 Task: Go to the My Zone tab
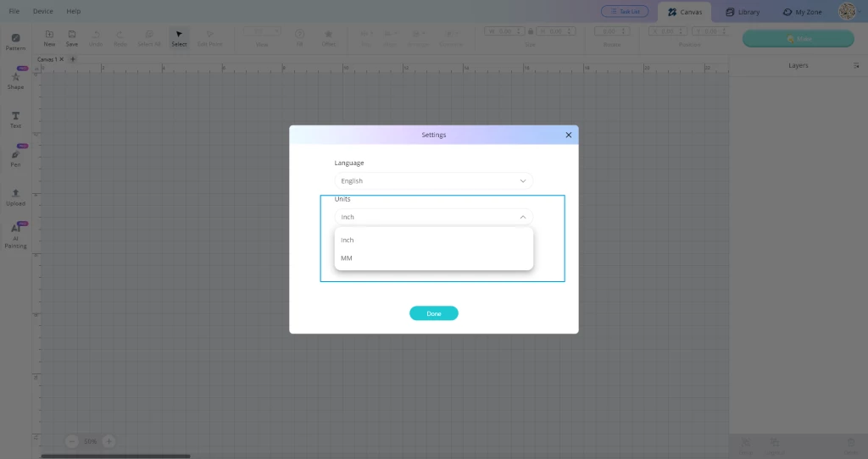(802, 12)
